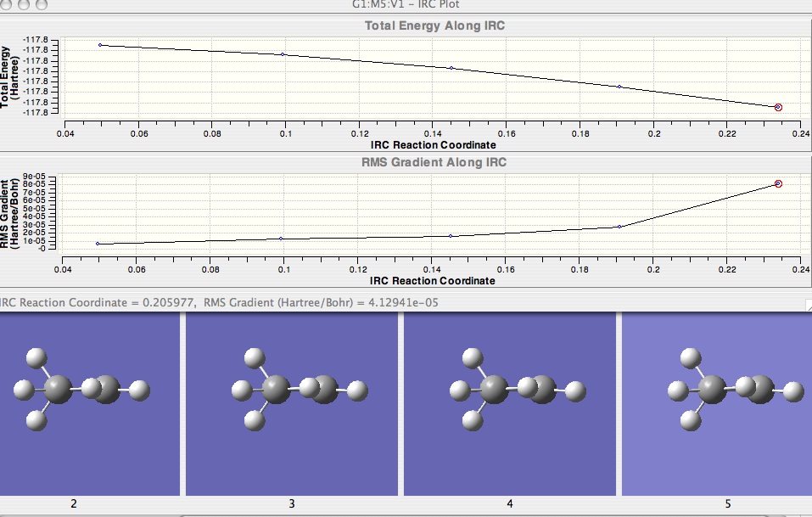
Task: Click the 0.24 tick label on energy plot axis
Action: point(801,133)
